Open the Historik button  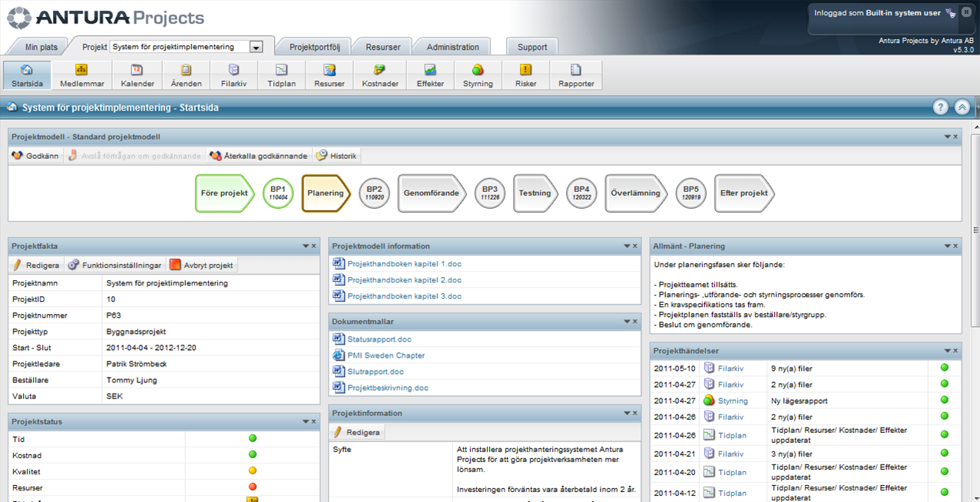click(x=336, y=156)
